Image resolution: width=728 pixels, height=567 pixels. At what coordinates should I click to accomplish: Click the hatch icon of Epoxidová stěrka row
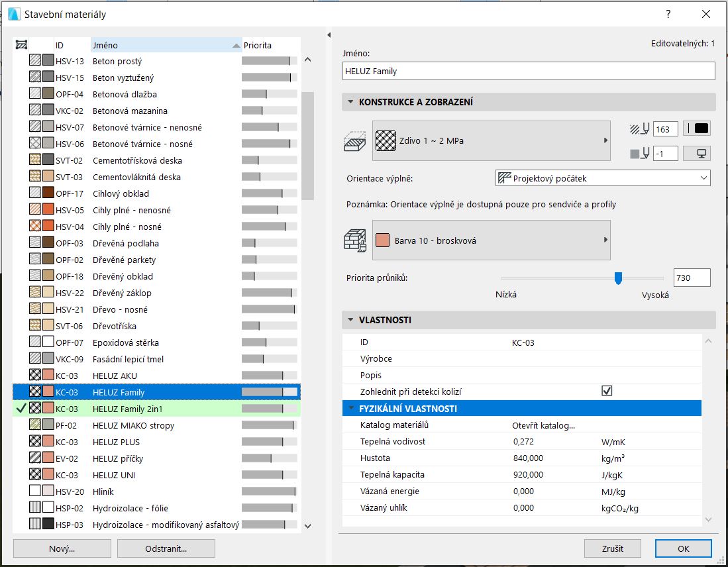click(x=35, y=342)
